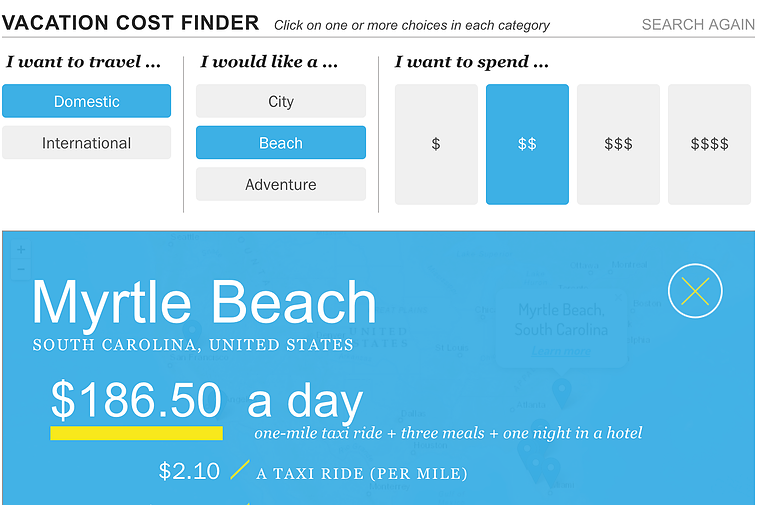Select the $$$$ budget level
The height and width of the screenshot is (505, 759).
709,144
